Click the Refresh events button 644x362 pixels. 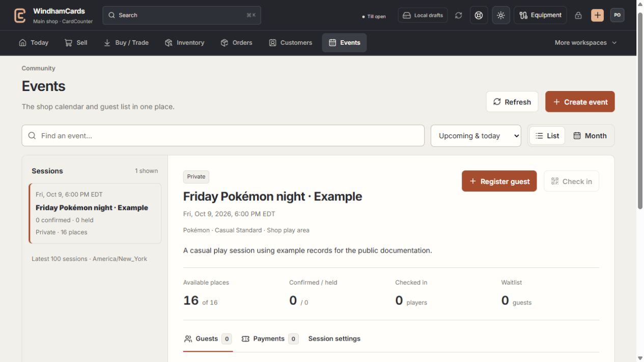tap(512, 102)
